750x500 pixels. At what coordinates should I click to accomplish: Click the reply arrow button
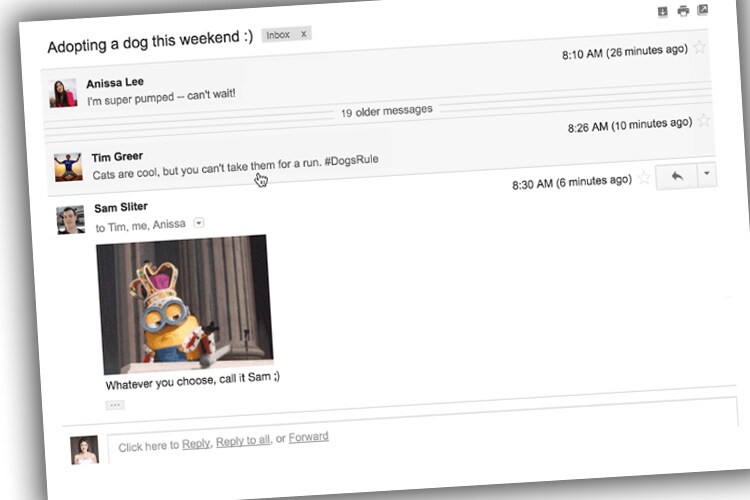pos(676,176)
